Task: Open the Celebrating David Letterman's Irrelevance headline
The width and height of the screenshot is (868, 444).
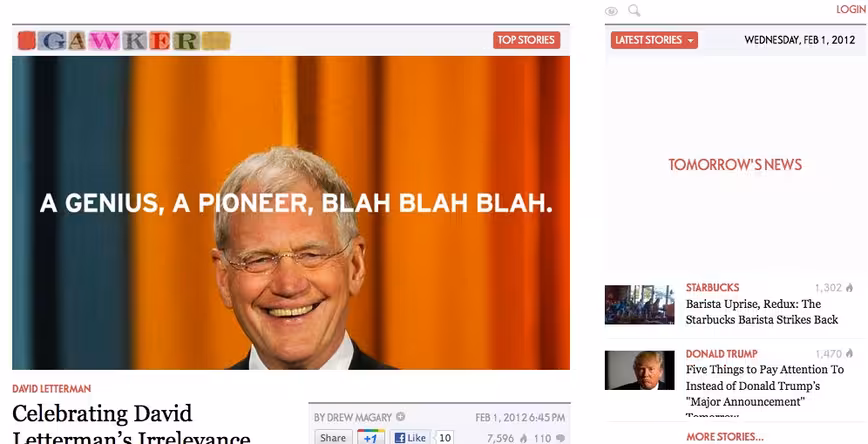Action: click(131, 425)
